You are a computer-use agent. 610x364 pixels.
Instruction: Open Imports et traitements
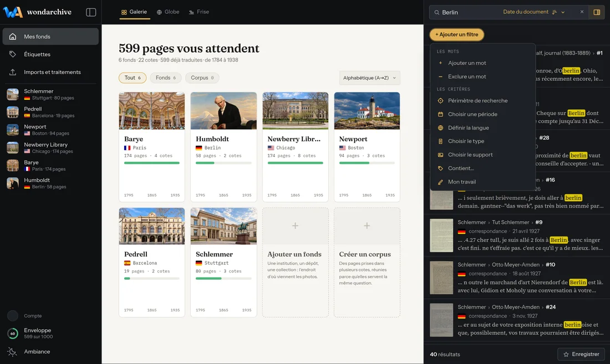click(50, 72)
